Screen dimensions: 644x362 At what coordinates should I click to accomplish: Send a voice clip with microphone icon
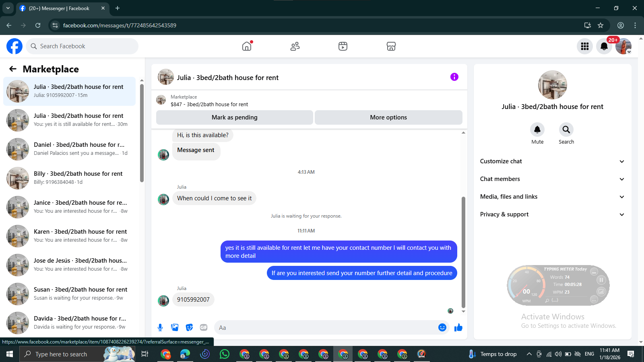(160, 327)
